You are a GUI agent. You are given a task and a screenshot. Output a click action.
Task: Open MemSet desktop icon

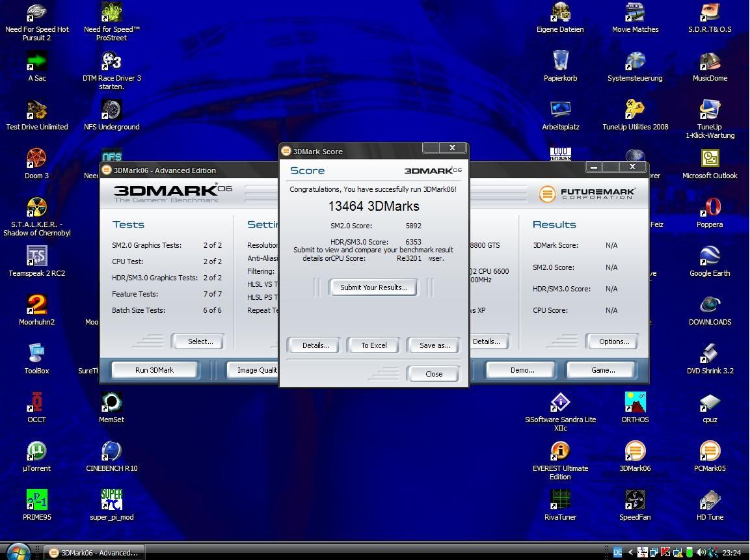click(111, 408)
